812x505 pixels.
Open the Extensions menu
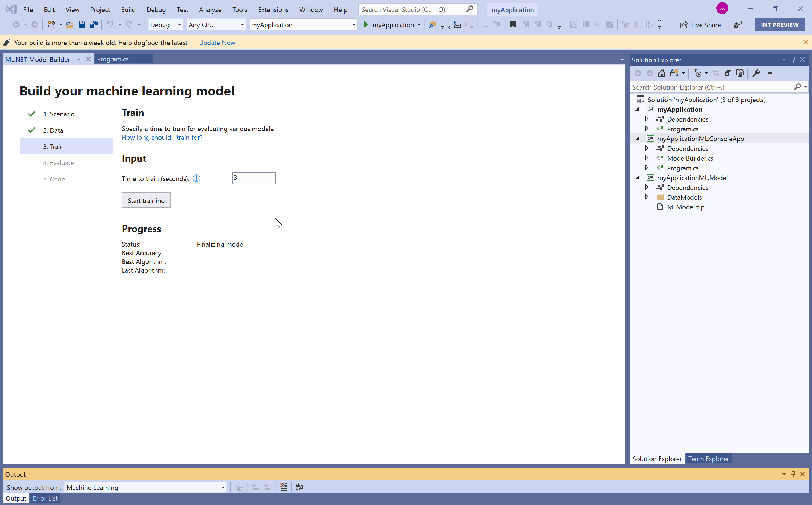coord(273,9)
